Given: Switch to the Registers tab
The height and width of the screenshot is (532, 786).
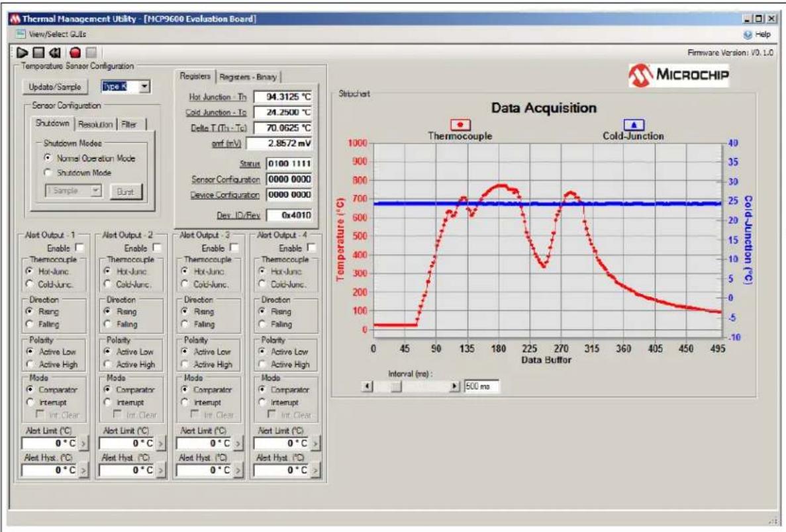Looking at the screenshot, I should (195, 76).
